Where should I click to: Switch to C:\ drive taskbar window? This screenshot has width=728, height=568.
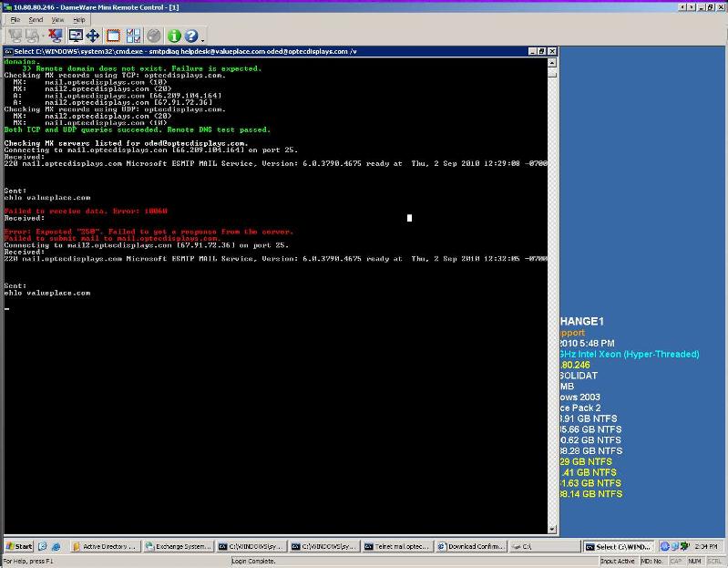pyautogui.click(x=543, y=547)
